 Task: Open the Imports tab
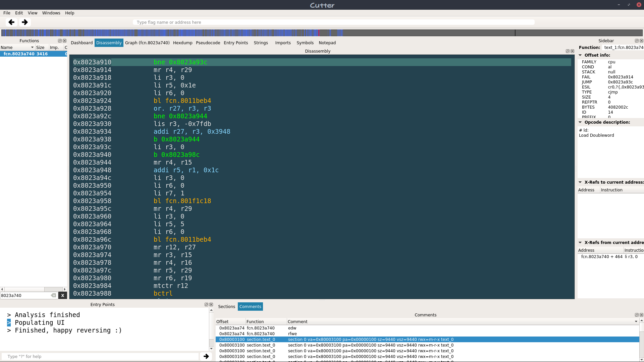coord(283,43)
